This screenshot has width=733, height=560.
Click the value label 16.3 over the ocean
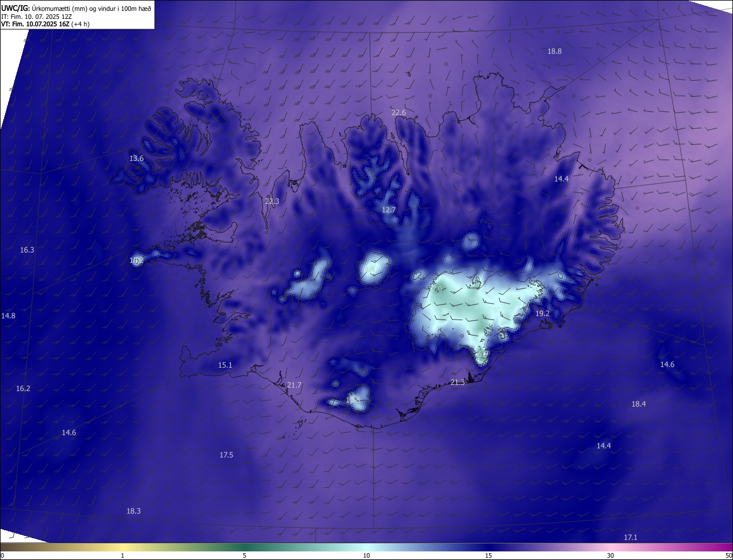pyautogui.click(x=27, y=250)
